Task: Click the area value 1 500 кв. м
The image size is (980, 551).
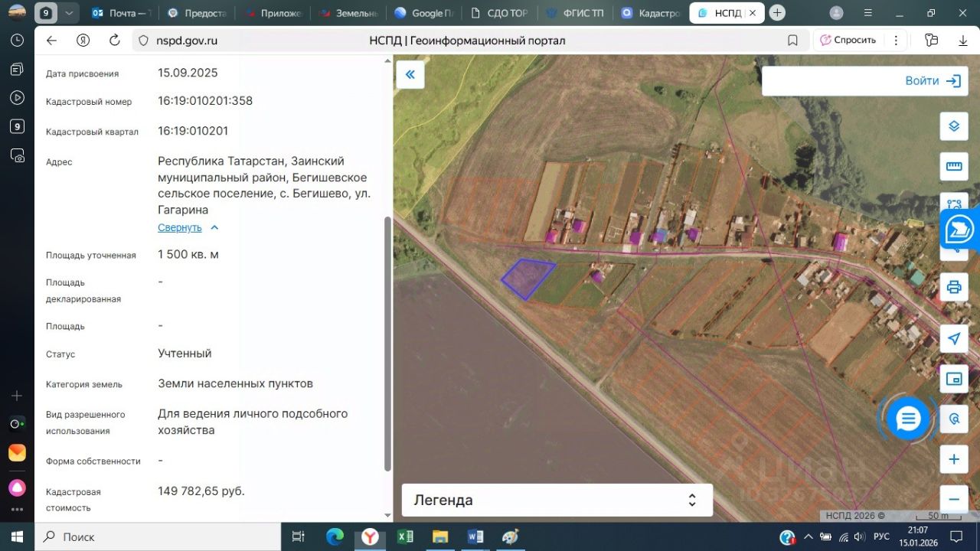Action: coord(188,254)
